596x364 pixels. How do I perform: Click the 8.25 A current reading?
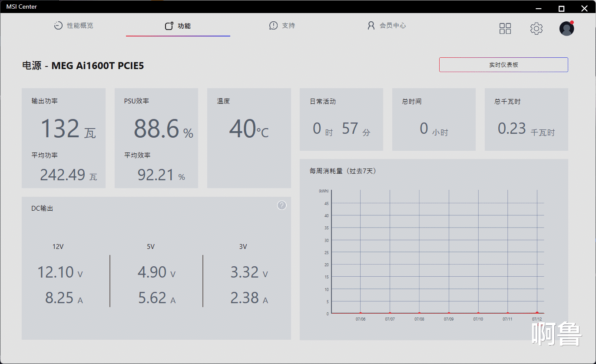[x=64, y=298]
